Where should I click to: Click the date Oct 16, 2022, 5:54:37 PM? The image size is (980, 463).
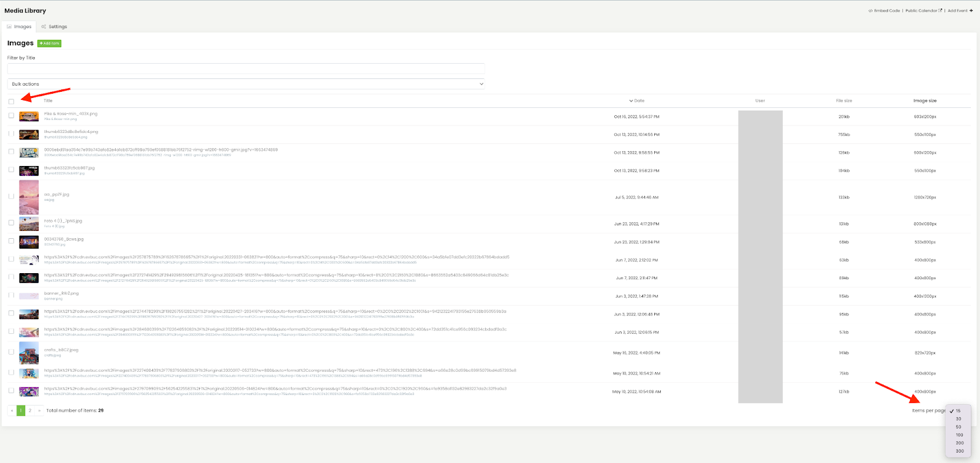(x=636, y=116)
